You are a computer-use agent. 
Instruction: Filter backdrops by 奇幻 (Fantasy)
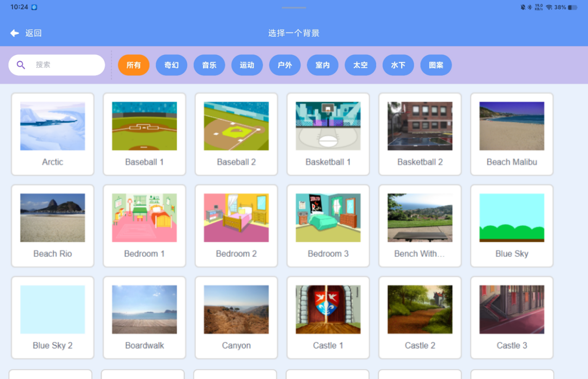[172, 65]
